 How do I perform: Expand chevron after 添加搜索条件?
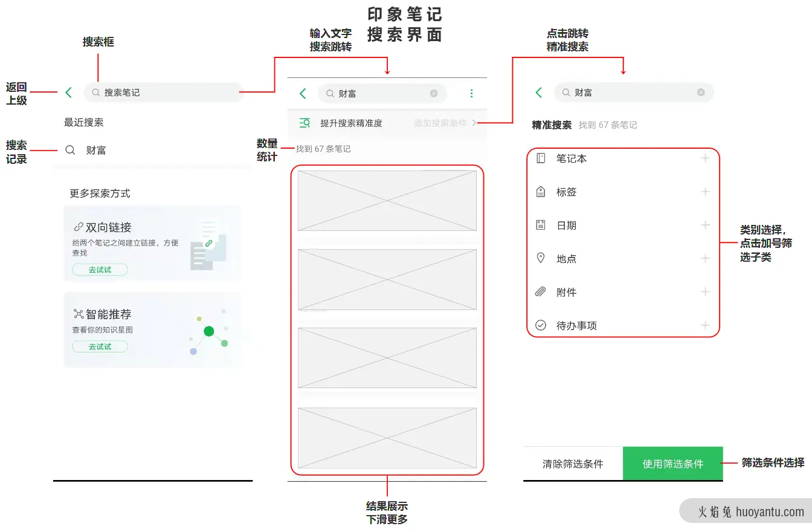pyautogui.click(x=474, y=123)
